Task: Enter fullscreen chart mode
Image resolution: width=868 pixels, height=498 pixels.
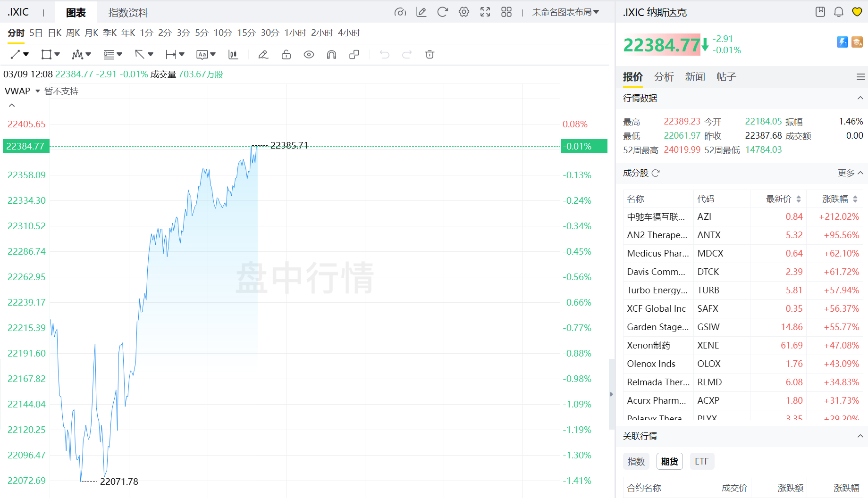Action: coord(485,12)
